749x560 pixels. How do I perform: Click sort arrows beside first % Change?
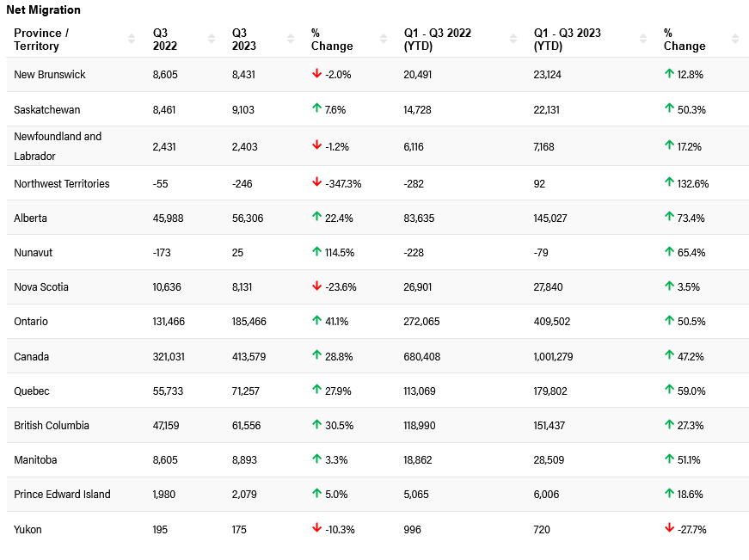(383, 39)
